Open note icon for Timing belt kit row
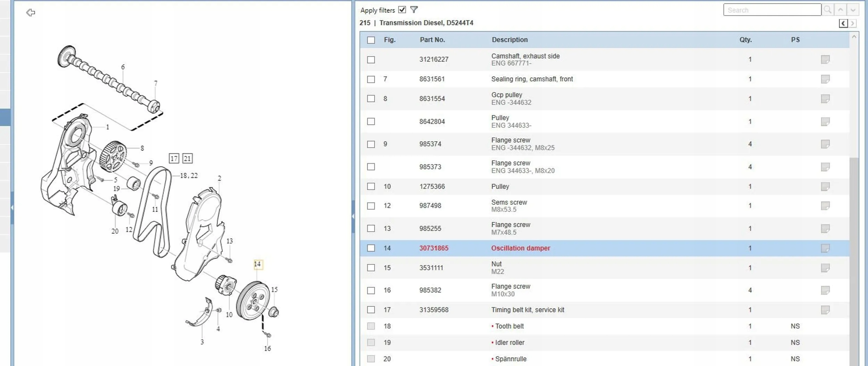 [x=825, y=310]
